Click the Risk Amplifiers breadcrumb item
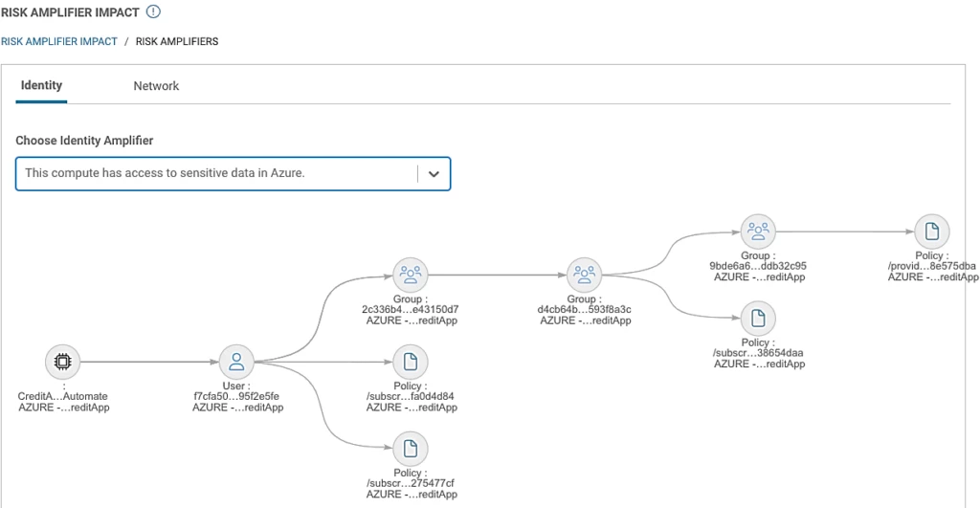Image resolution: width=980 pixels, height=508 pixels. tap(177, 42)
